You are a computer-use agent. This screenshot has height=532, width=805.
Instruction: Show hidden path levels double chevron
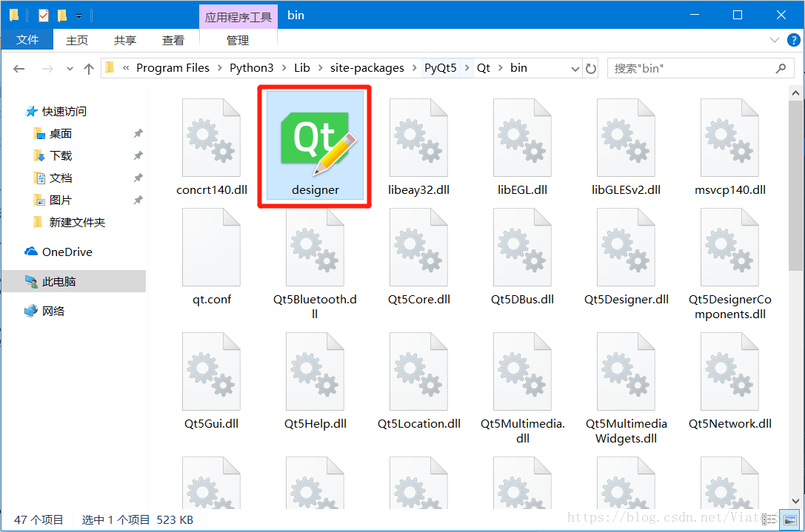tap(126, 68)
